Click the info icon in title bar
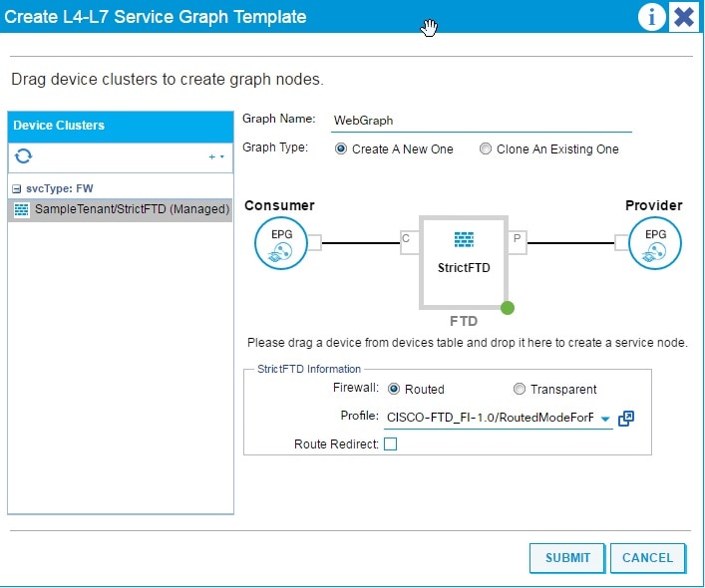Viewport: 705px width, 588px height. coord(651,17)
